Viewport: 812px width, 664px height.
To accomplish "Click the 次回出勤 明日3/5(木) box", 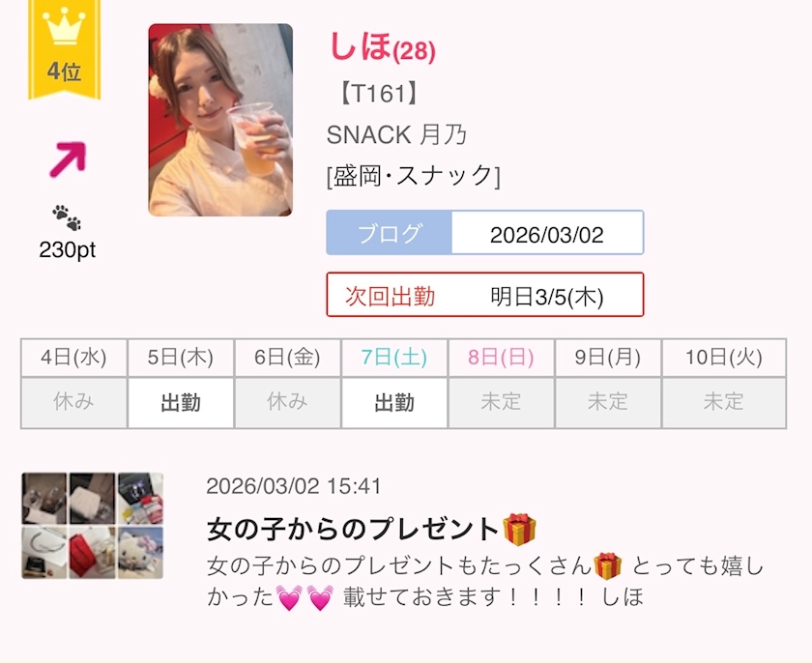I will [485, 295].
